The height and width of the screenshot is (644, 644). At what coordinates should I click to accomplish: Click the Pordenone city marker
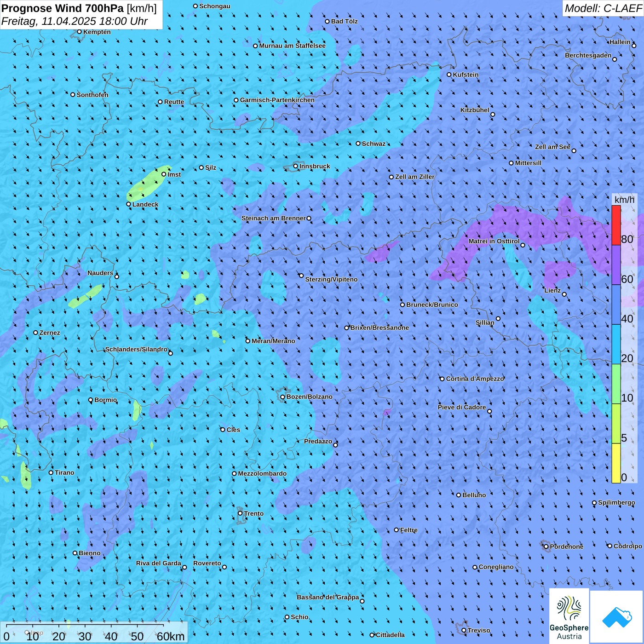click(x=546, y=546)
